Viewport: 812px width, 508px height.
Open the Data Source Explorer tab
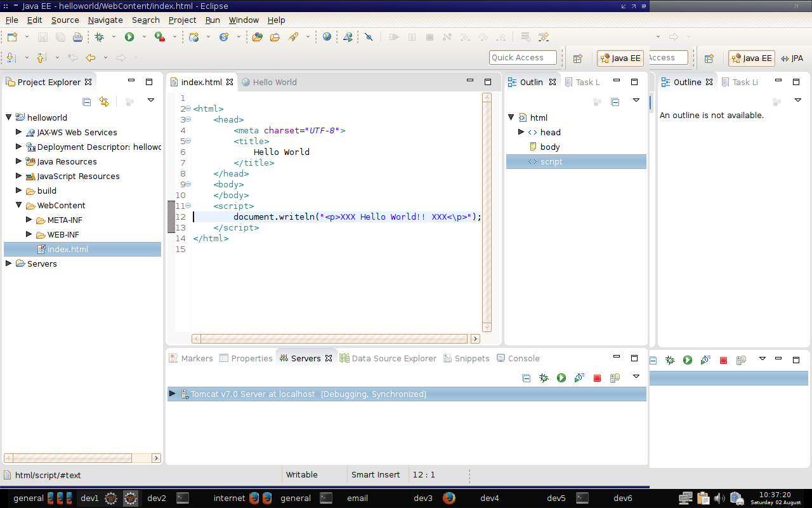pos(388,358)
